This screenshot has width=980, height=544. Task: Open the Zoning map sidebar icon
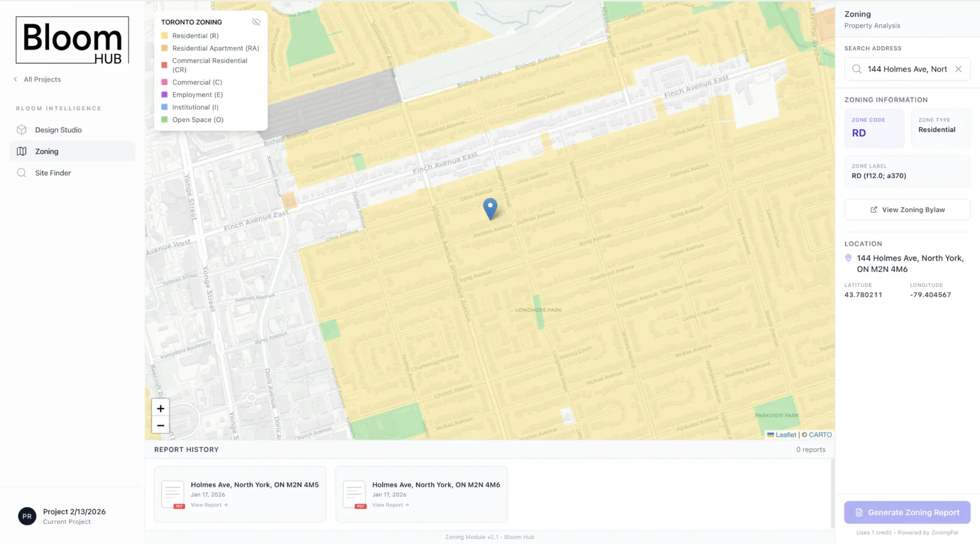[21, 151]
